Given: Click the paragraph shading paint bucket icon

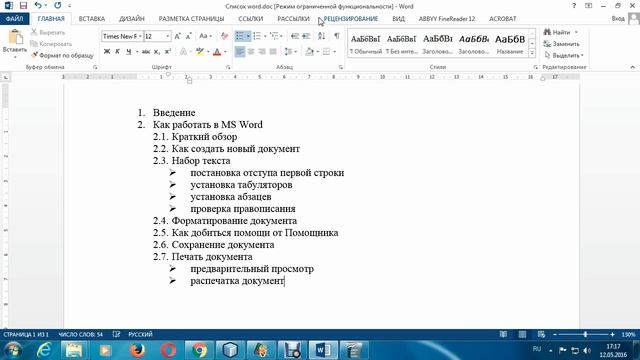Looking at the screenshot, I should 310,51.
